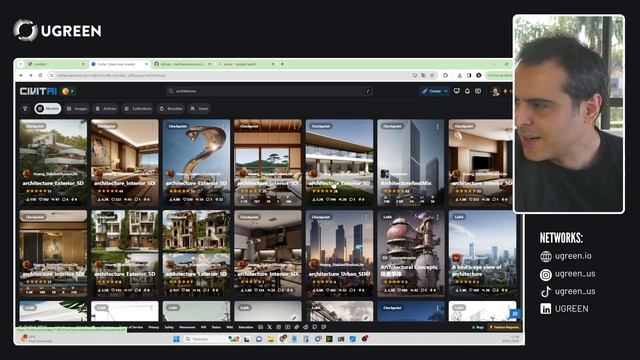
Task: Select the Users filter tab
Action: click(x=199, y=109)
